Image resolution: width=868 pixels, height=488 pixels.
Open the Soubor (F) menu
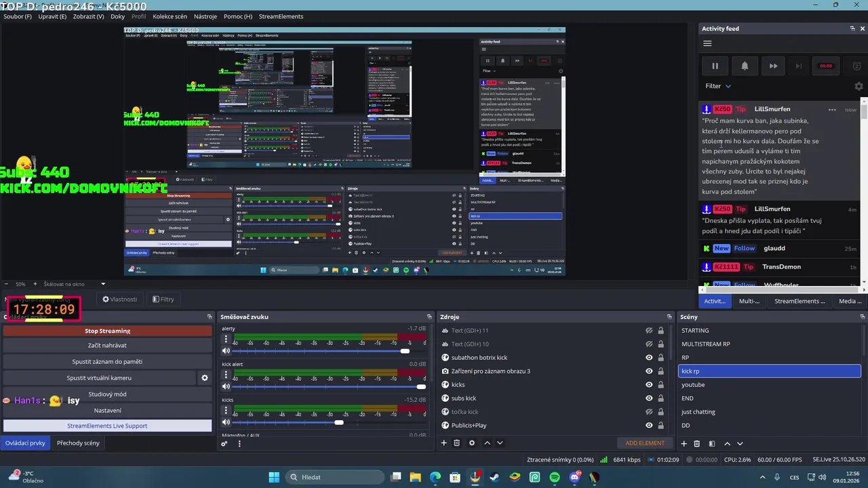tap(18, 16)
